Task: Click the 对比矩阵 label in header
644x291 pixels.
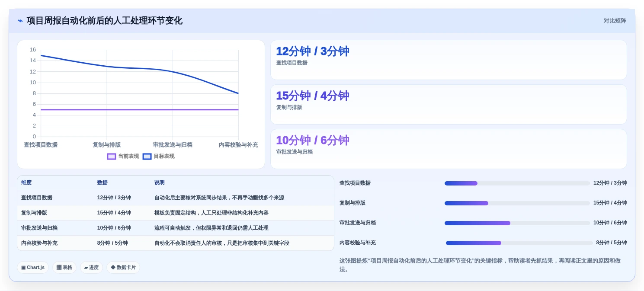Action: coord(615,21)
